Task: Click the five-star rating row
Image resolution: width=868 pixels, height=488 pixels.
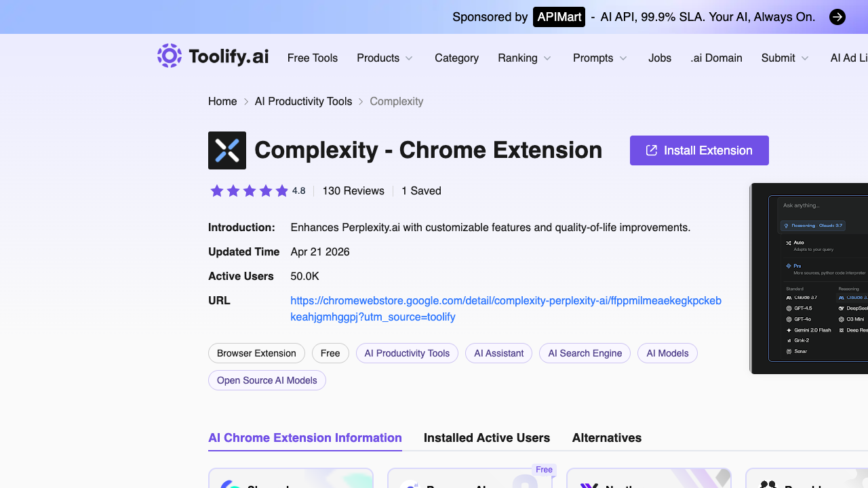Action: coord(250,191)
